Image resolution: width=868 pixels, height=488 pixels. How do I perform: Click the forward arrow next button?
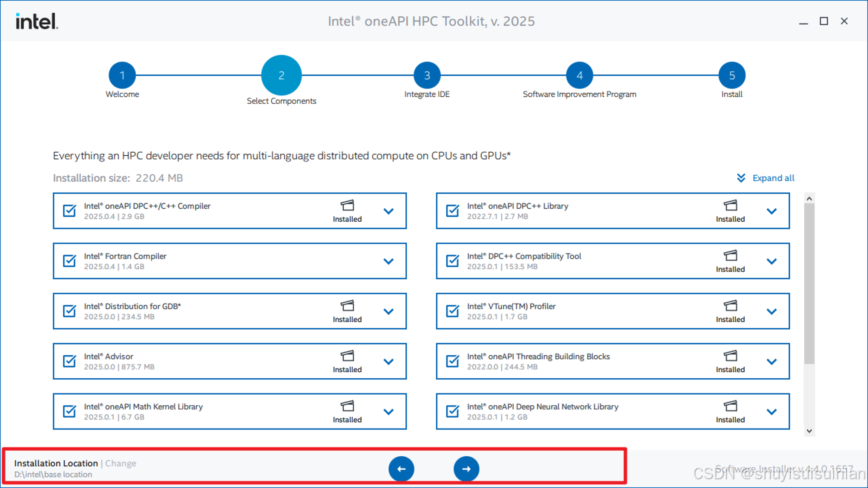[466, 469]
